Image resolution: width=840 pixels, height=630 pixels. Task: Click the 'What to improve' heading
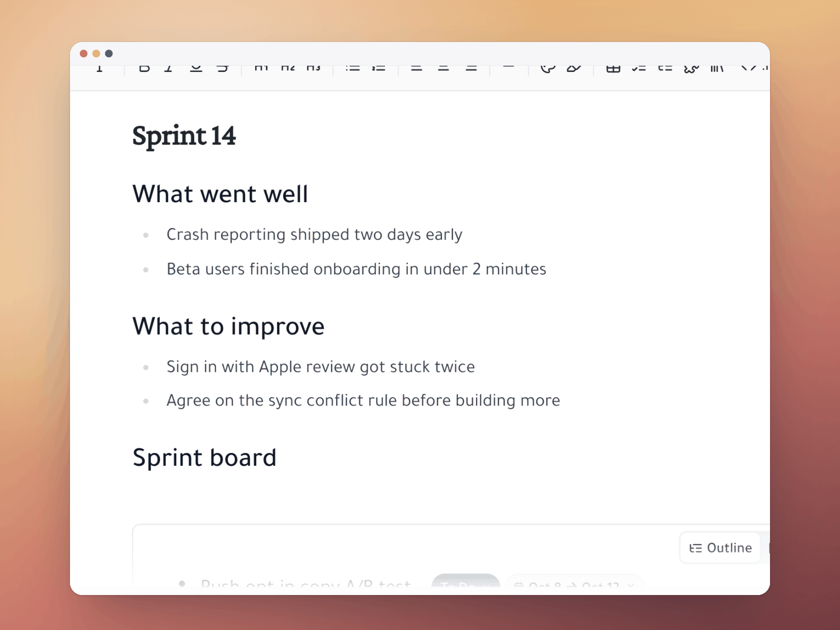coord(229,326)
